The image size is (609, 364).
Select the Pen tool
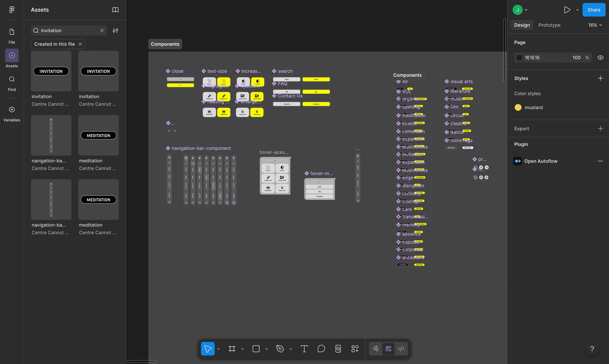(280, 349)
